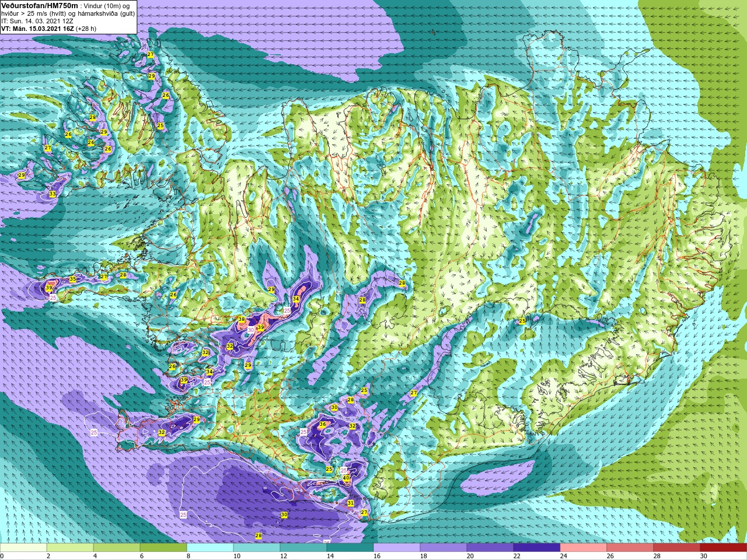Screen dimensions: 747x560
Task: Click the 18–20 m/s purple legend swatch
Action: pyautogui.click(x=444, y=548)
